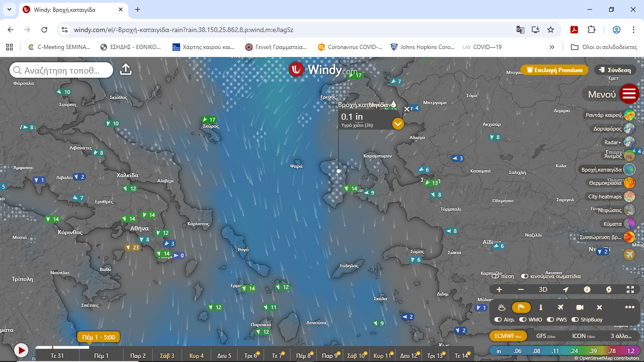Select the ECMWF forecast model
This screenshot has width=644, height=362.
(x=508, y=336)
